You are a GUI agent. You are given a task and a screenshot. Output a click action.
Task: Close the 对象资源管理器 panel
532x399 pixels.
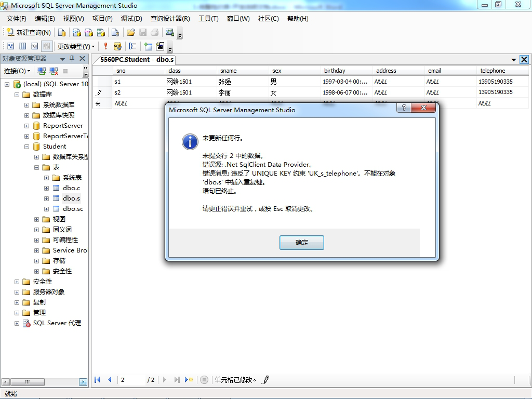click(x=82, y=58)
